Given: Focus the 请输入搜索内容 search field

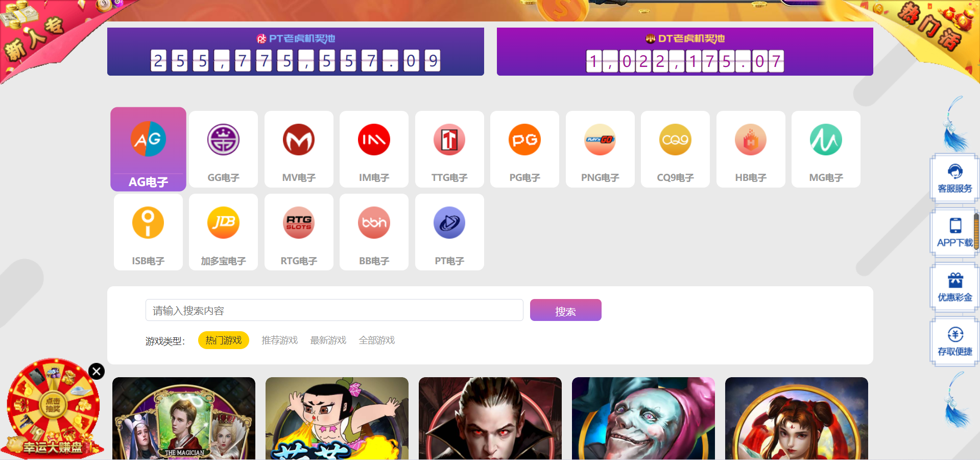Looking at the screenshot, I should [334, 310].
